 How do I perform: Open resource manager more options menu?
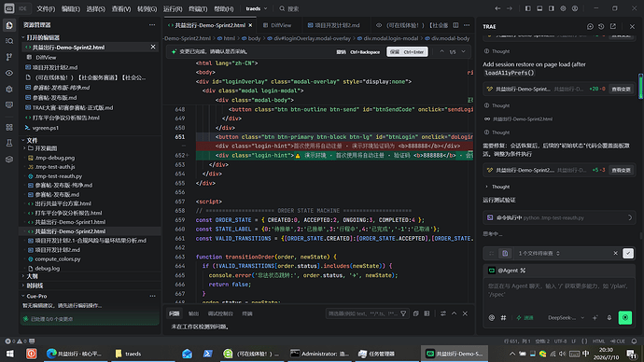[152, 25]
